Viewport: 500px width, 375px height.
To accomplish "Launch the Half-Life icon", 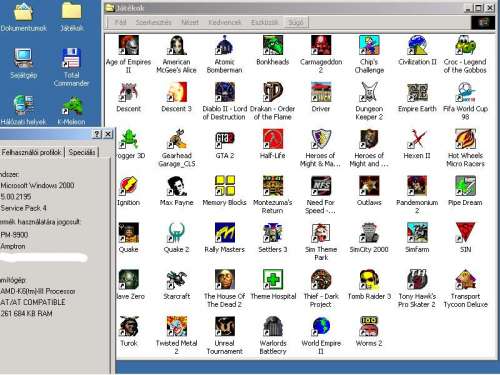I will (x=273, y=139).
